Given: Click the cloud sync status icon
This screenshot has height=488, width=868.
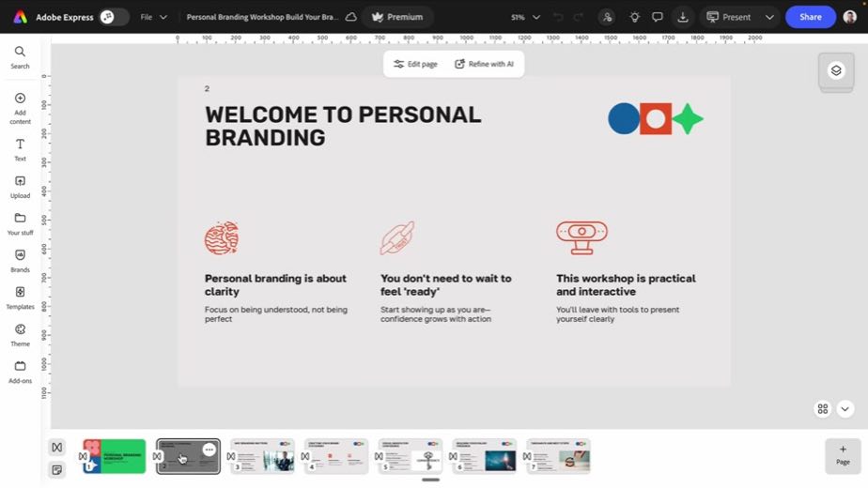Looking at the screenshot, I should click(351, 17).
